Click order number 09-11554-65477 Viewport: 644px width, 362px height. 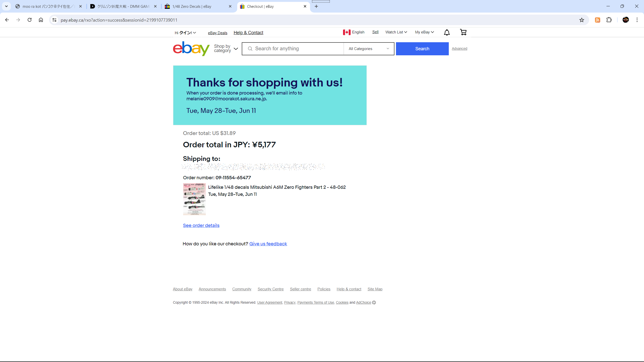point(233,178)
